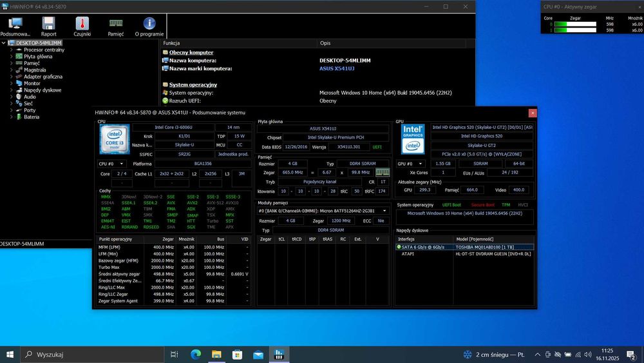Expand the Pamięć tree node arrow
This screenshot has width=644, height=363.
click(x=11, y=63)
